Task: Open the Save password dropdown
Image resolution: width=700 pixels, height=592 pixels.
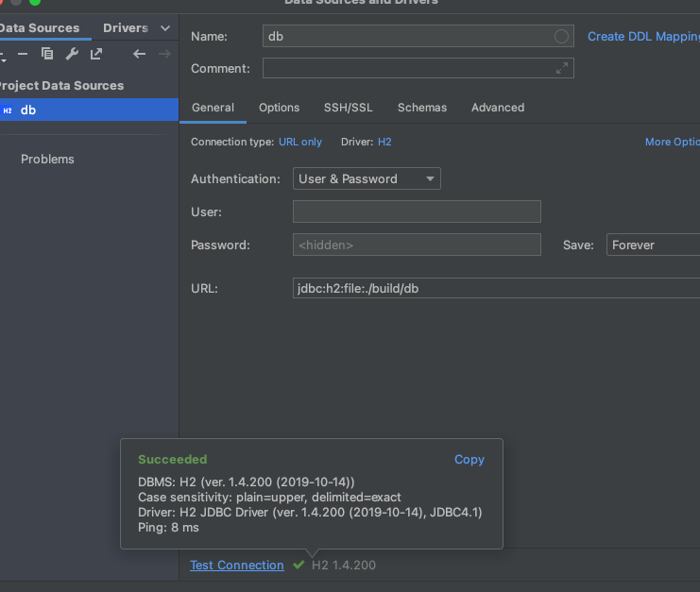Action: coord(652,245)
